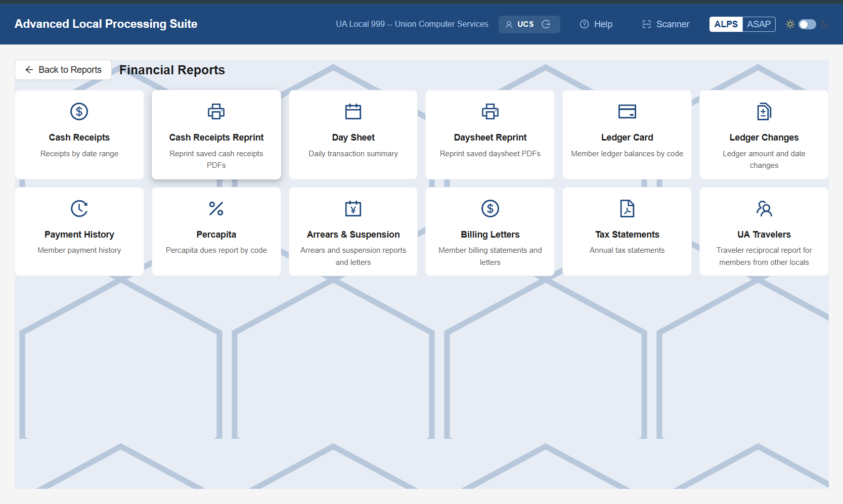843x504 pixels.
Task: Click 'UA Local 999 -- Union Computer Services' text
Action: (x=412, y=24)
